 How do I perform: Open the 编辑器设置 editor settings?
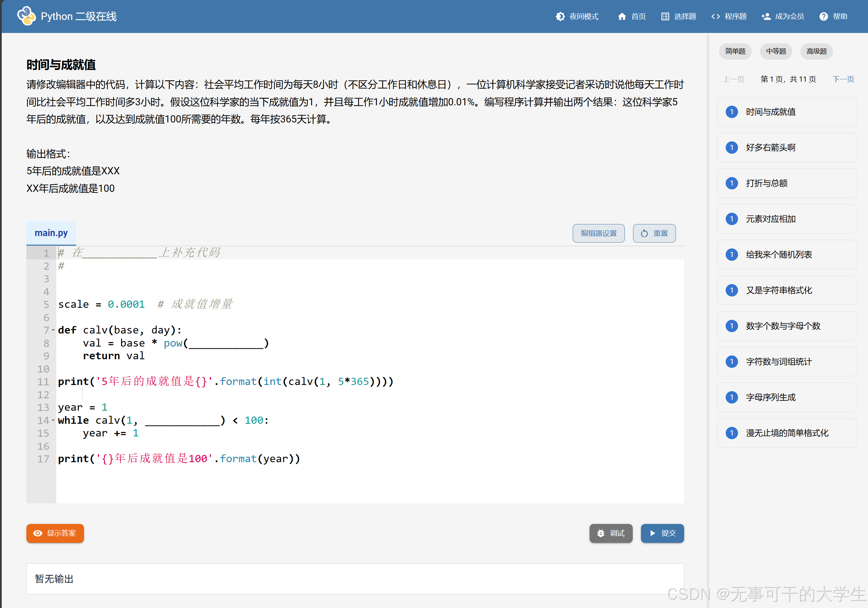(x=598, y=233)
